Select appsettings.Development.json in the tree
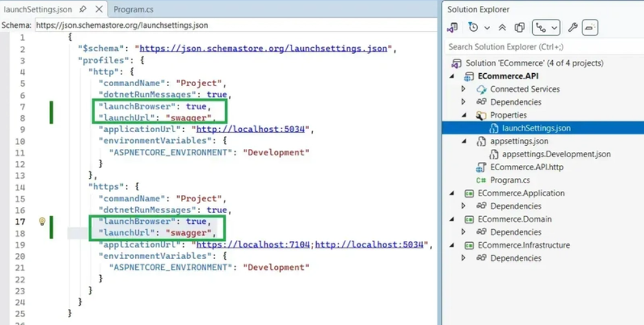644x325 pixels. 557,154
